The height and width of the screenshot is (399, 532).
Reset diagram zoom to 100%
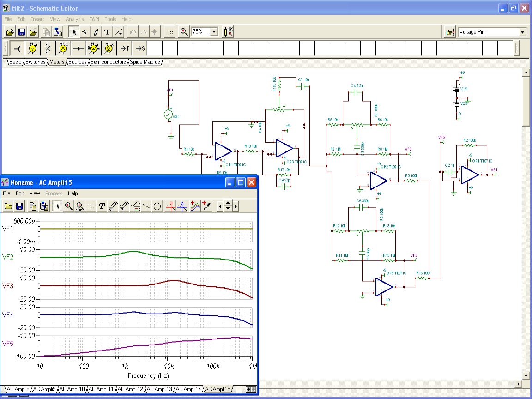[80, 206]
